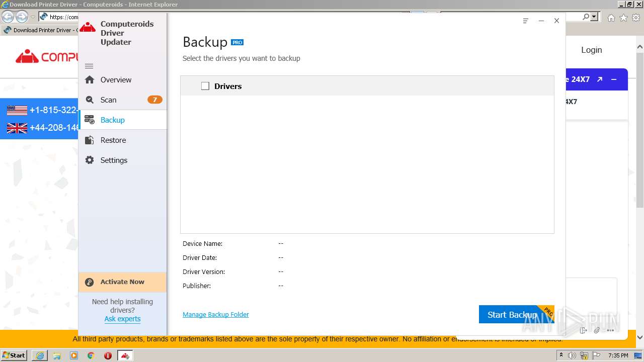Click the IE Home icon

[611, 18]
